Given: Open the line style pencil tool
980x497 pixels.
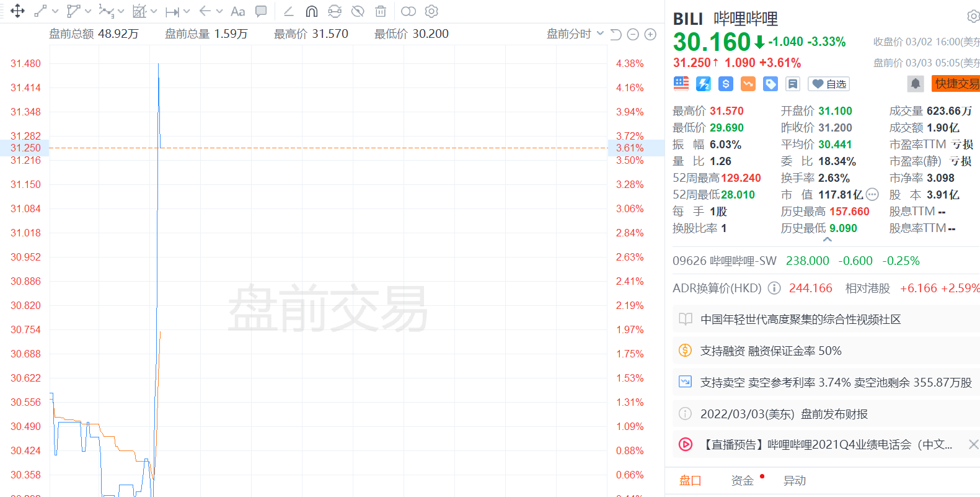Looking at the screenshot, I should pos(288,11).
